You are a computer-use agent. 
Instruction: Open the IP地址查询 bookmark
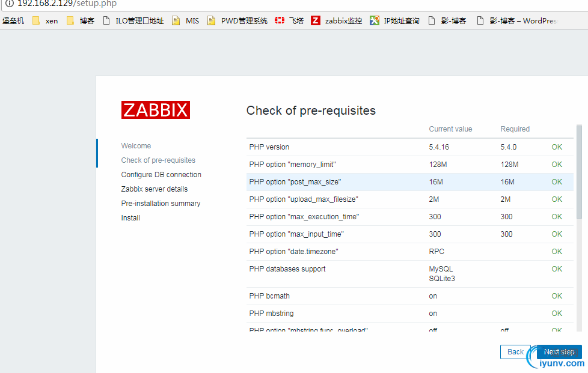tap(394, 20)
